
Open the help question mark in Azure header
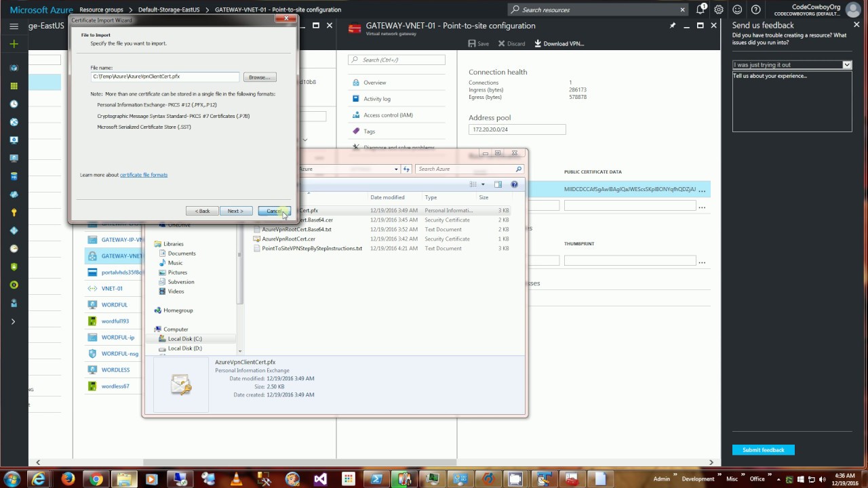[755, 9]
